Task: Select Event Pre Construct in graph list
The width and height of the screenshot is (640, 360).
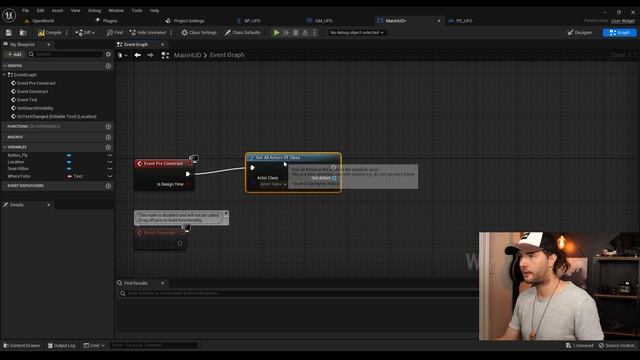Action: [x=36, y=83]
